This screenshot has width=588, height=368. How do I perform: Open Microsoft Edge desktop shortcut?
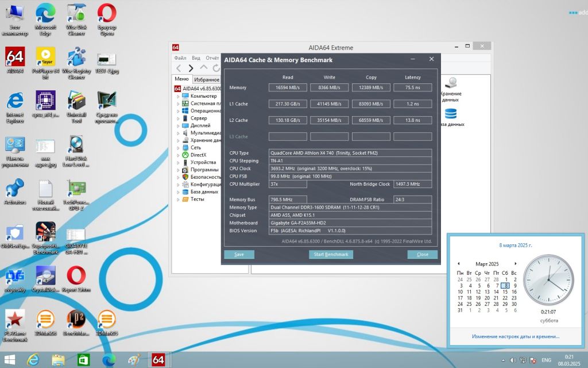[45, 20]
